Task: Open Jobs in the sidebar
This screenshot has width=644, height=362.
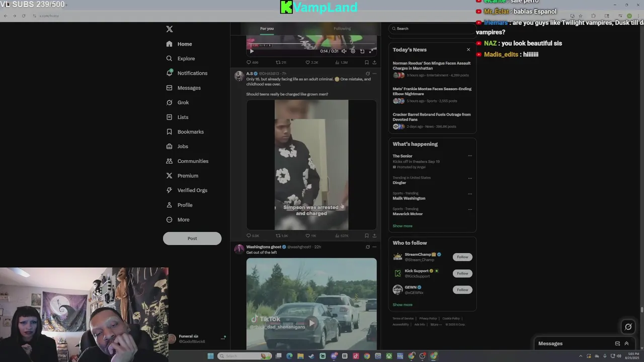Action: point(177,146)
